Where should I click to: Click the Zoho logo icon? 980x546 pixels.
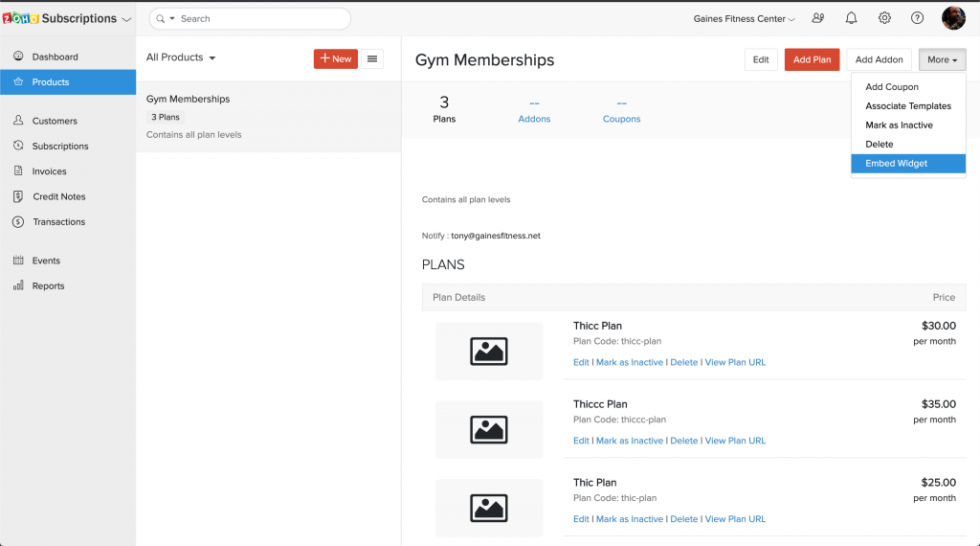coord(21,18)
